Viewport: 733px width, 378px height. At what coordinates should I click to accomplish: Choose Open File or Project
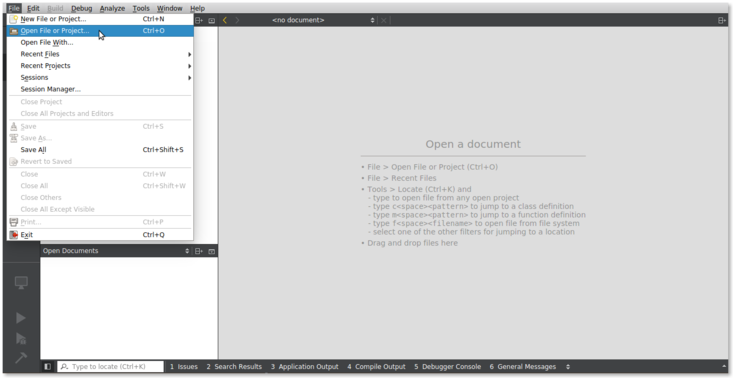tap(100, 31)
